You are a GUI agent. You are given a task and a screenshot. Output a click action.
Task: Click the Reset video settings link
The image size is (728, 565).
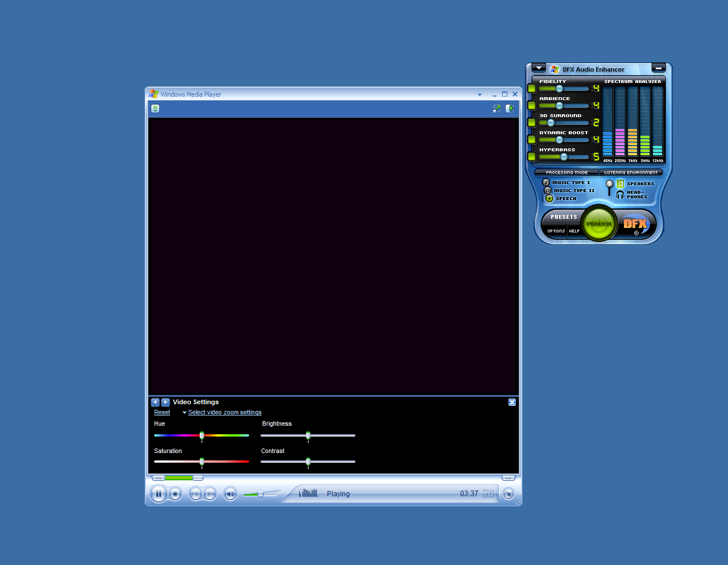click(x=162, y=413)
